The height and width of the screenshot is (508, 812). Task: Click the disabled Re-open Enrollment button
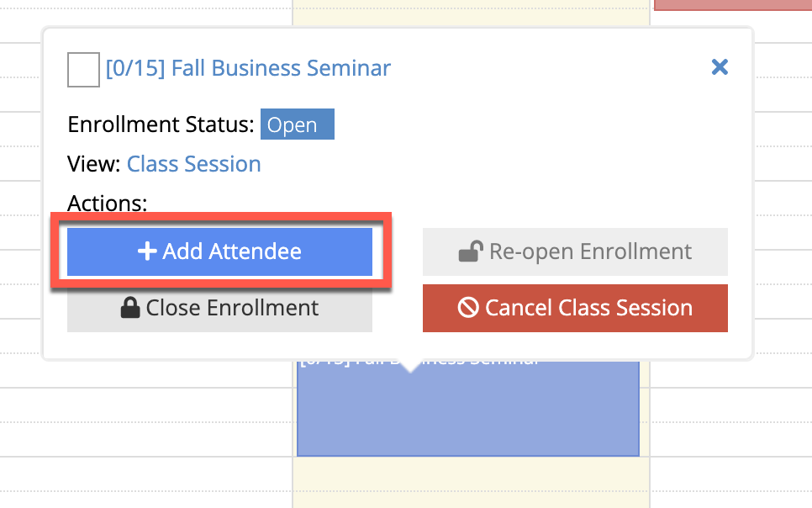[575, 251]
